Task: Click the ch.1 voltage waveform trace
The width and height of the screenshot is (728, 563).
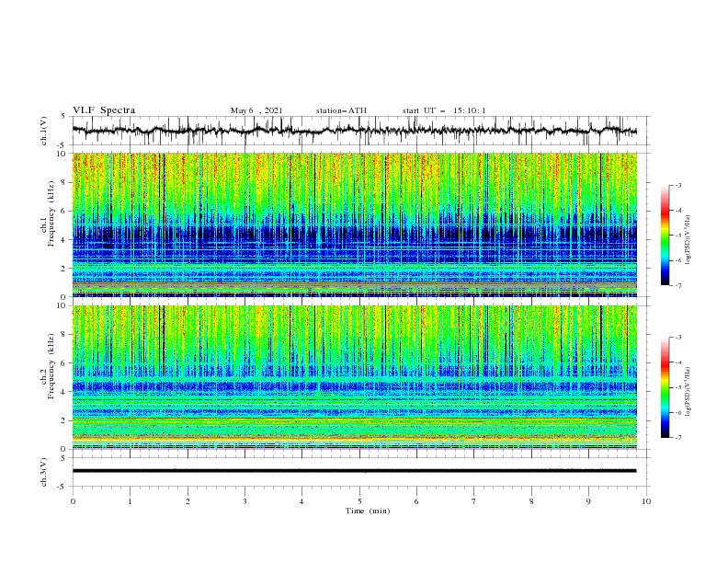Action: tap(354, 131)
